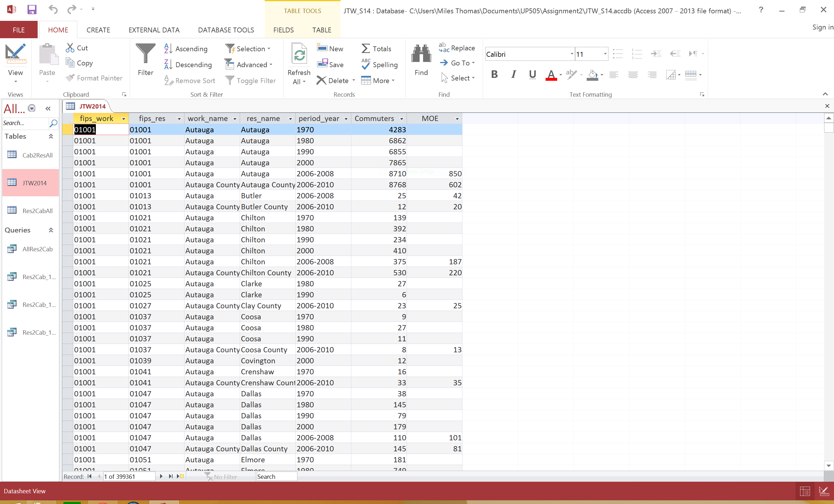Viewport: 834px width, 504px height.
Task: Click the Format Painter brush
Action: [70, 78]
